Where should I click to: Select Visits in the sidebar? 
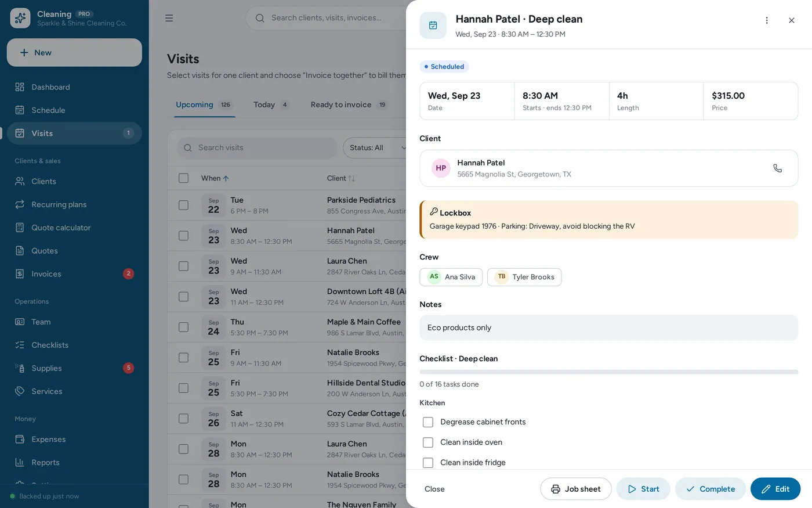(x=74, y=134)
